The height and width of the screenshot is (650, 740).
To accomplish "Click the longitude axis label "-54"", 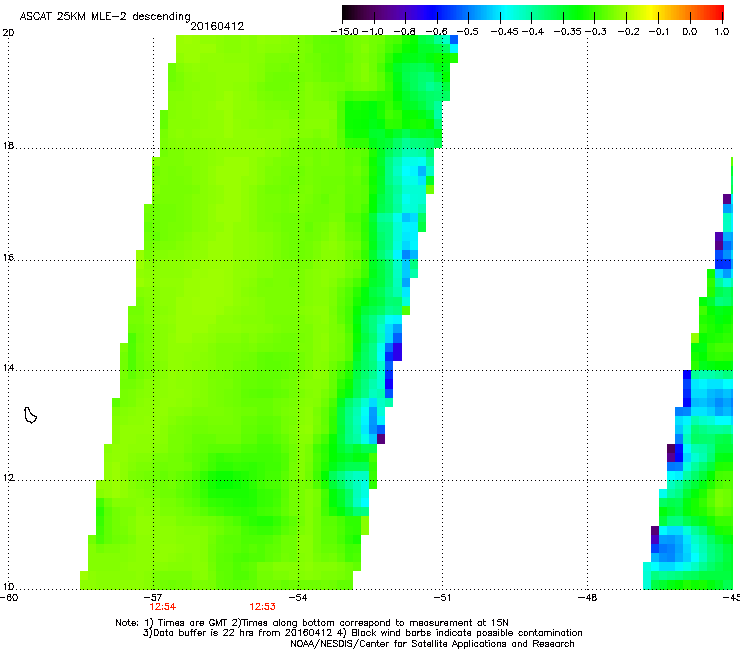I will coord(298,598).
